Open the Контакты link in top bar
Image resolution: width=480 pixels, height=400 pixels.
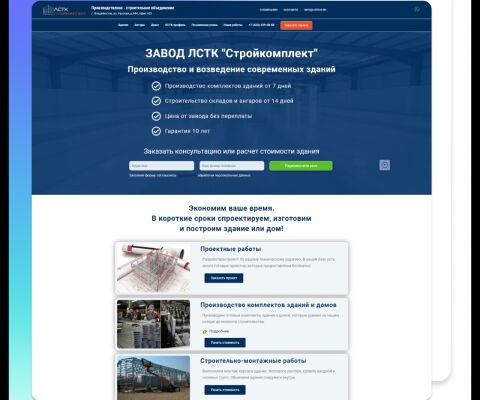[291, 10]
